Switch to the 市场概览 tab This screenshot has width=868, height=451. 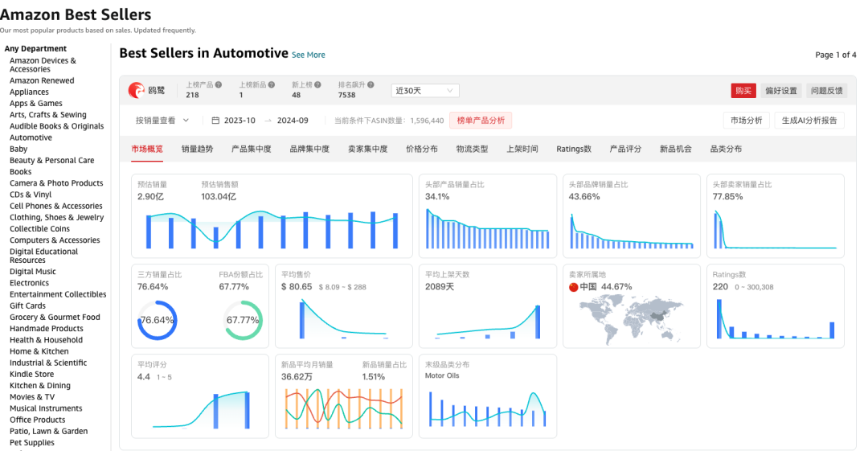pyautogui.click(x=147, y=149)
